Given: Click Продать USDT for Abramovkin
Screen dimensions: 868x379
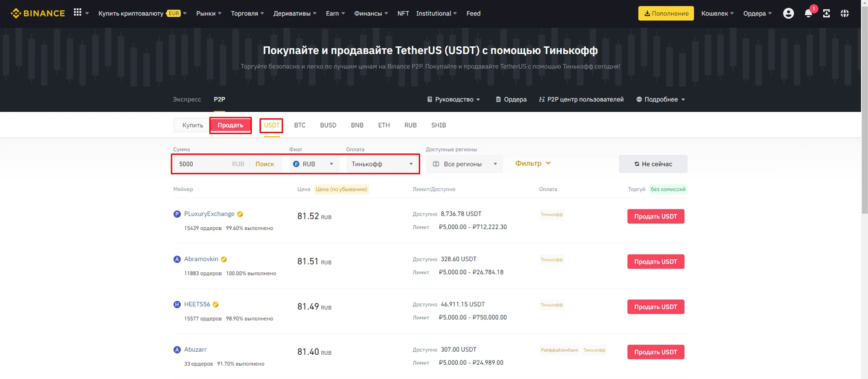Looking at the screenshot, I should pyautogui.click(x=655, y=261).
